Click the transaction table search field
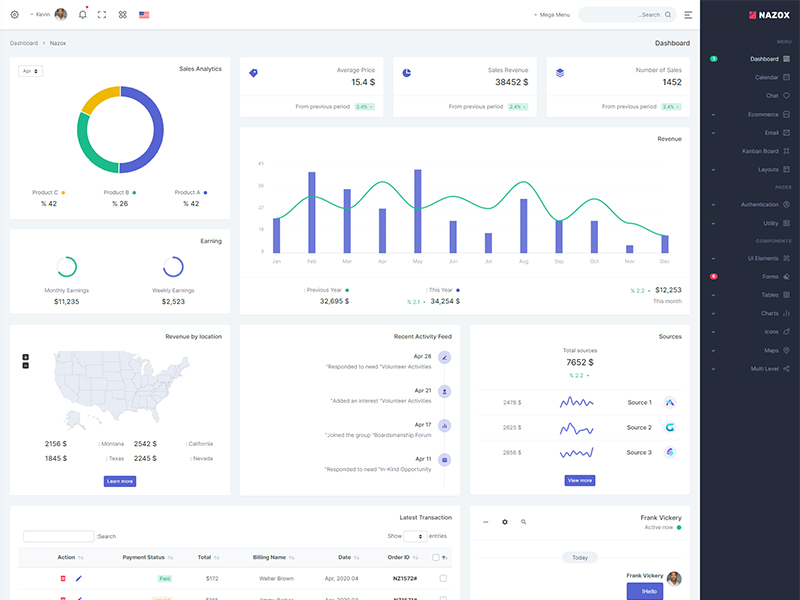The height and width of the screenshot is (600, 800). pyautogui.click(x=58, y=537)
